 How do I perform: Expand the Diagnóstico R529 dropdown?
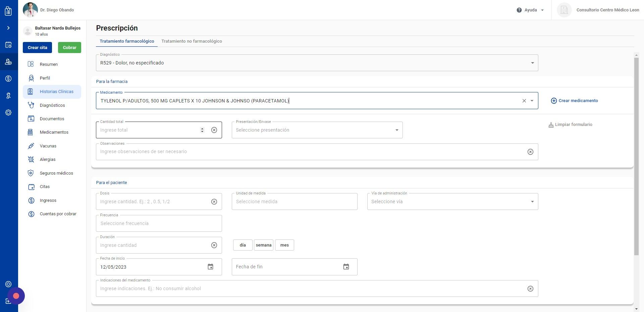[x=532, y=63]
